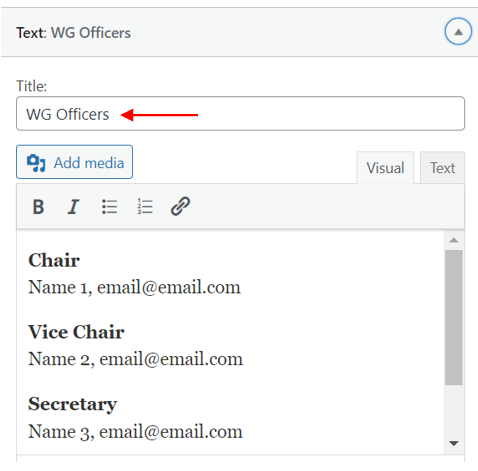Place cursor on the 'Vice Chair' heading
Image resolution: width=478 pixels, height=471 pixels.
coord(76,332)
